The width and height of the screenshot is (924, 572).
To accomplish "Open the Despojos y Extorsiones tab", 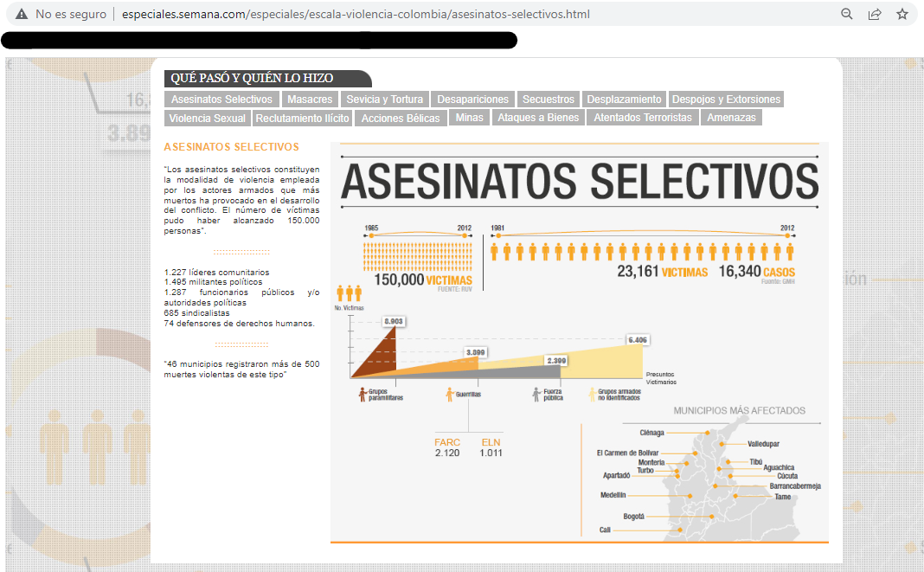I will 726,99.
